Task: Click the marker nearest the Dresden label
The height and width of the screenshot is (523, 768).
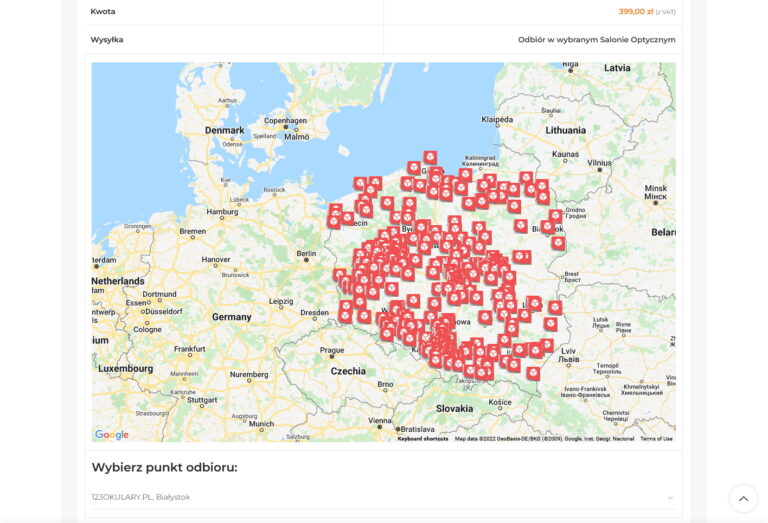Action: pos(345,315)
